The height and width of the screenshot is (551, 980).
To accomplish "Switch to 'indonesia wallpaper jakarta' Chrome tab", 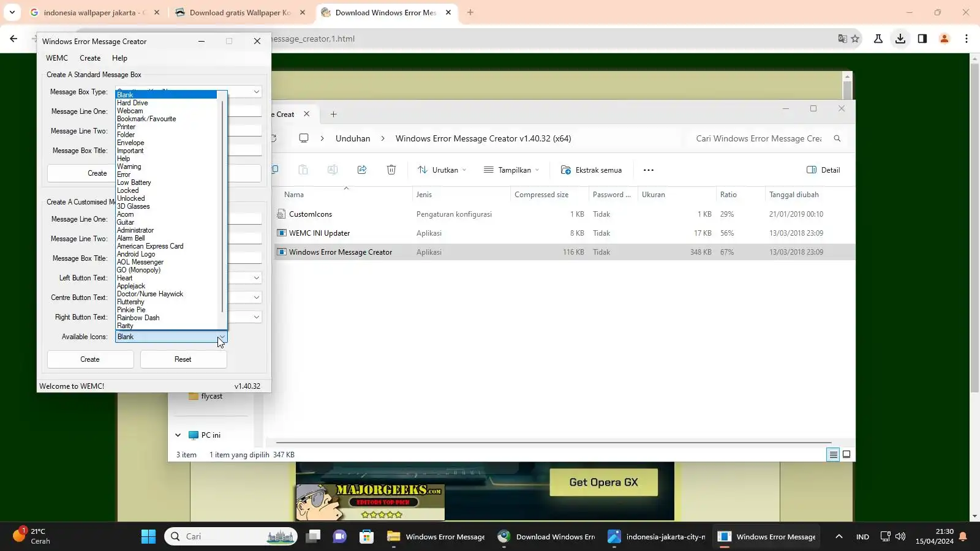I will tap(95, 12).
